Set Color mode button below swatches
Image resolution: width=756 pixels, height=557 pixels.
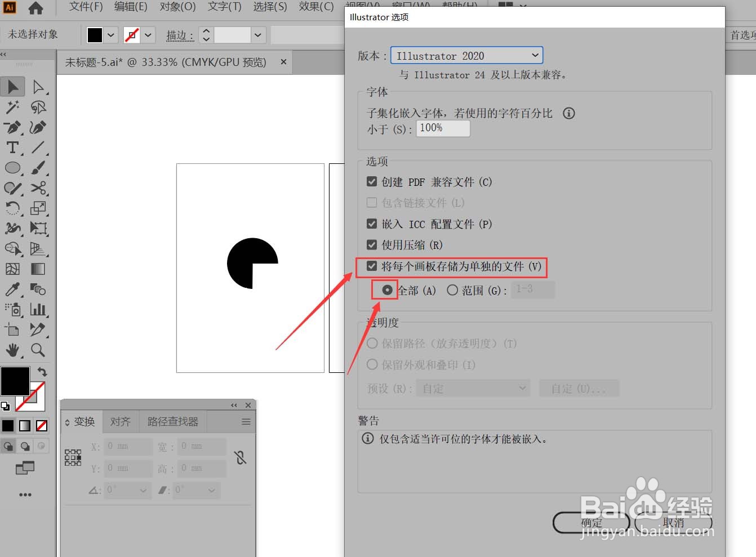tap(8, 426)
